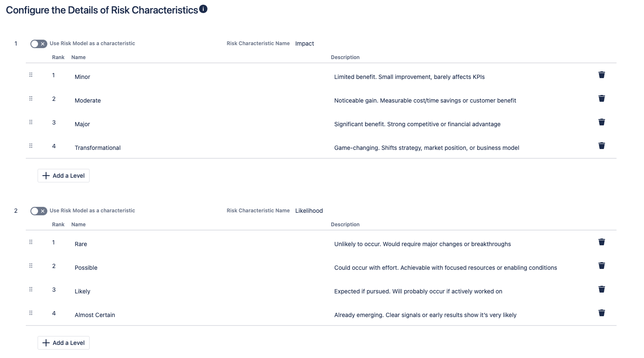Add a Level to the Impact characteristic
The image size is (644, 358).
[x=63, y=176]
